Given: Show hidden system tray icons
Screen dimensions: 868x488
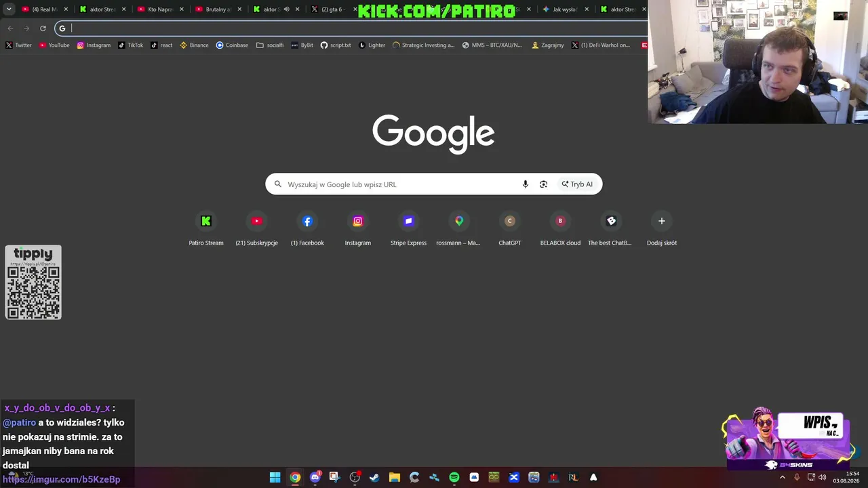Looking at the screenshot, I should [x=783, y=477].
